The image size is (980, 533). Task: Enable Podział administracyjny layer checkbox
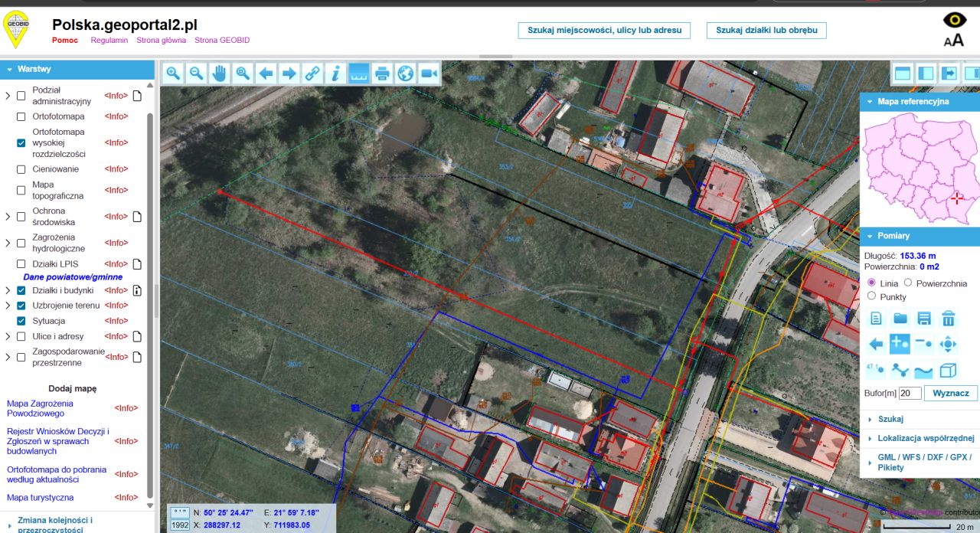point(21,96)
